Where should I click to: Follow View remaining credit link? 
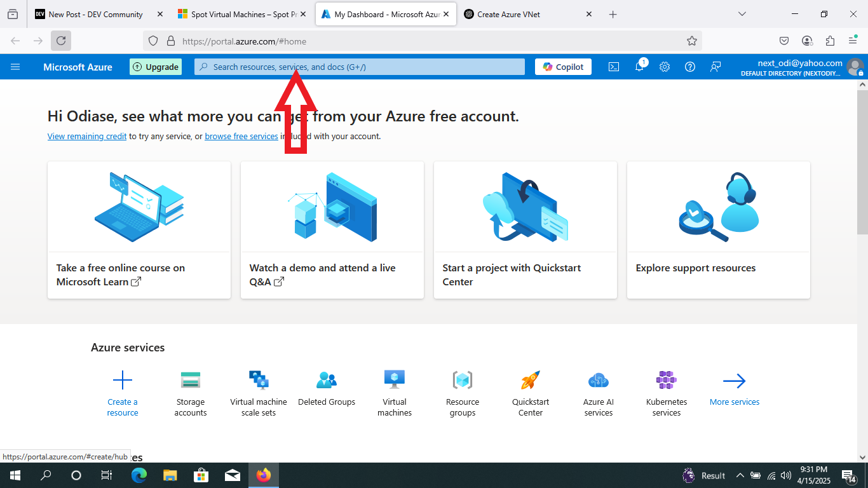point(87,136)
